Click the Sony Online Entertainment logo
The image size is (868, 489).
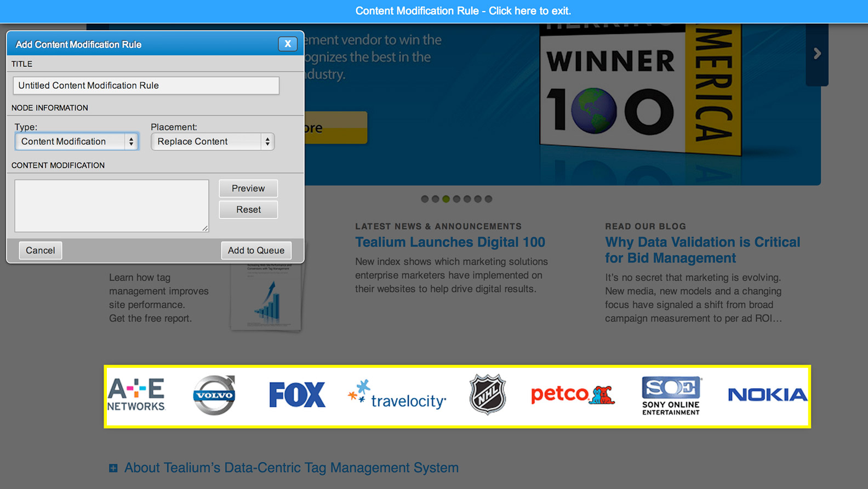[671, 395]
